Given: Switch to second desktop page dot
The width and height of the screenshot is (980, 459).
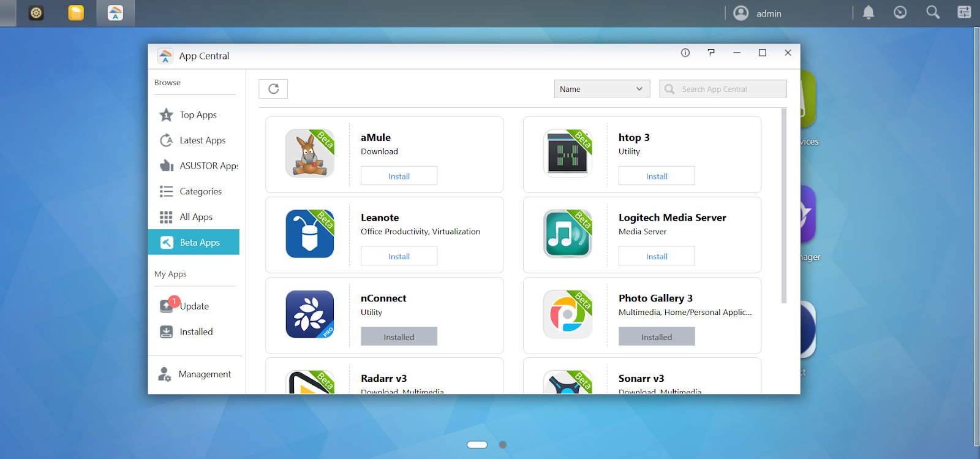Looking at the screenshot, I should click(503, 445).
